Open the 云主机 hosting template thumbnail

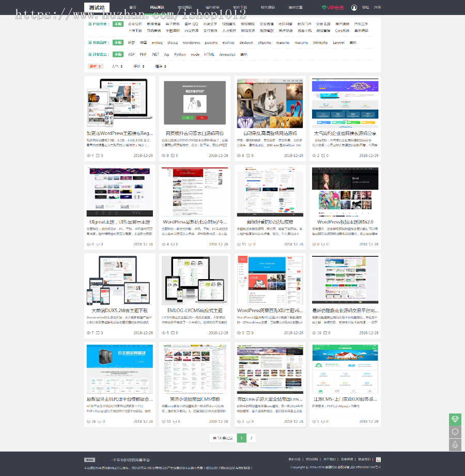(x=119, y=369)
